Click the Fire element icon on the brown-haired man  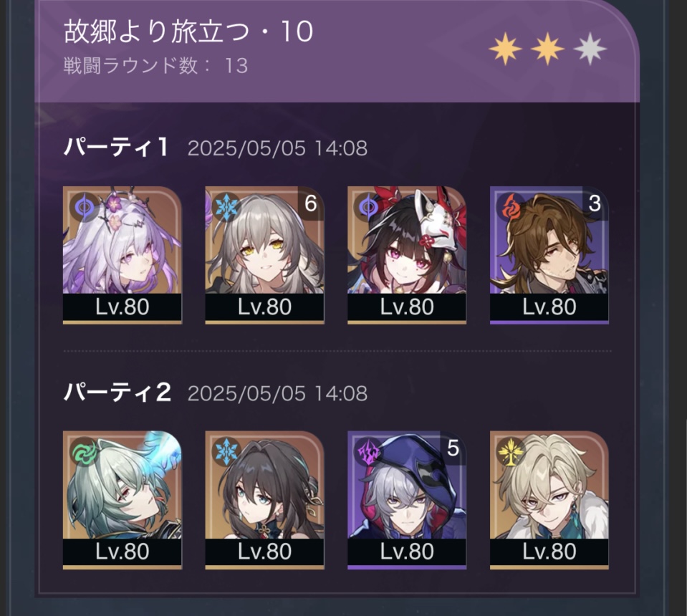coord(511,206)
